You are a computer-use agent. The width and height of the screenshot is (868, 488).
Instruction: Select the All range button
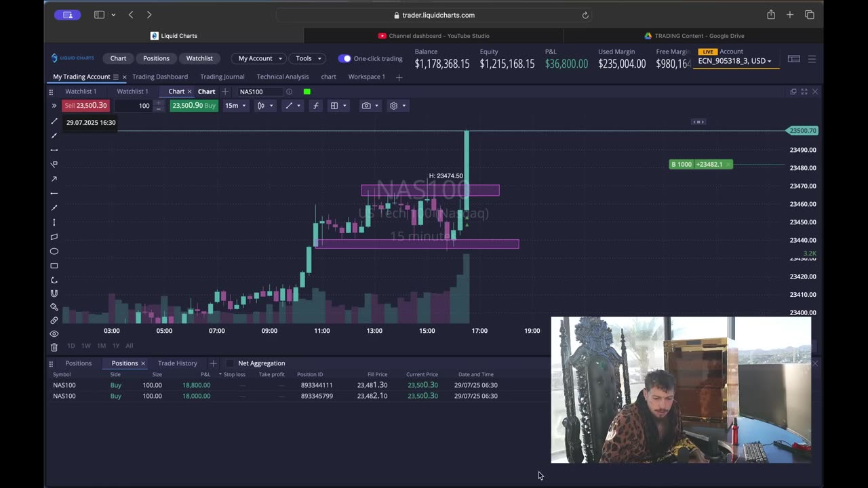click(x=129, y=346)
